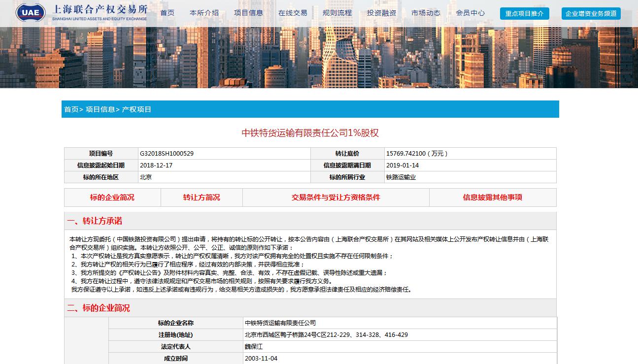This screenshot has width=638, height=364.
Task: Click the 标的所属行业 label cell
Action: [347, 177]
